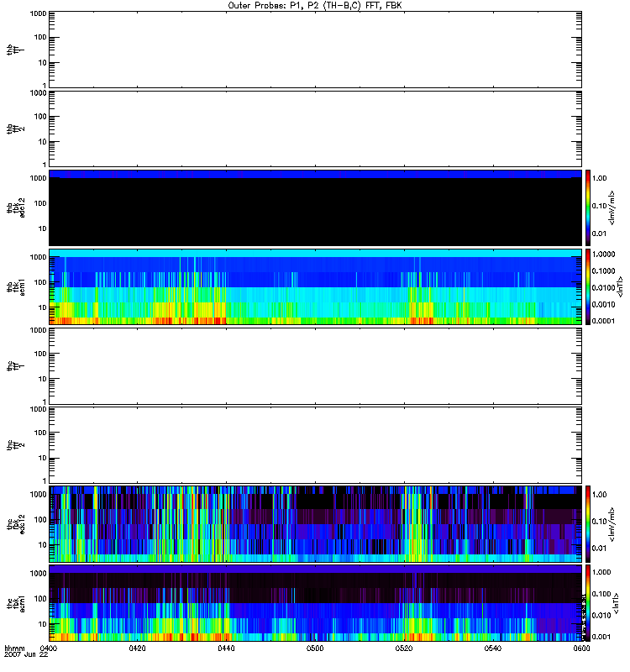The image size is (630, 672).
Task: Click the 'hhmm' time format label
Action: tap(14, 648)
